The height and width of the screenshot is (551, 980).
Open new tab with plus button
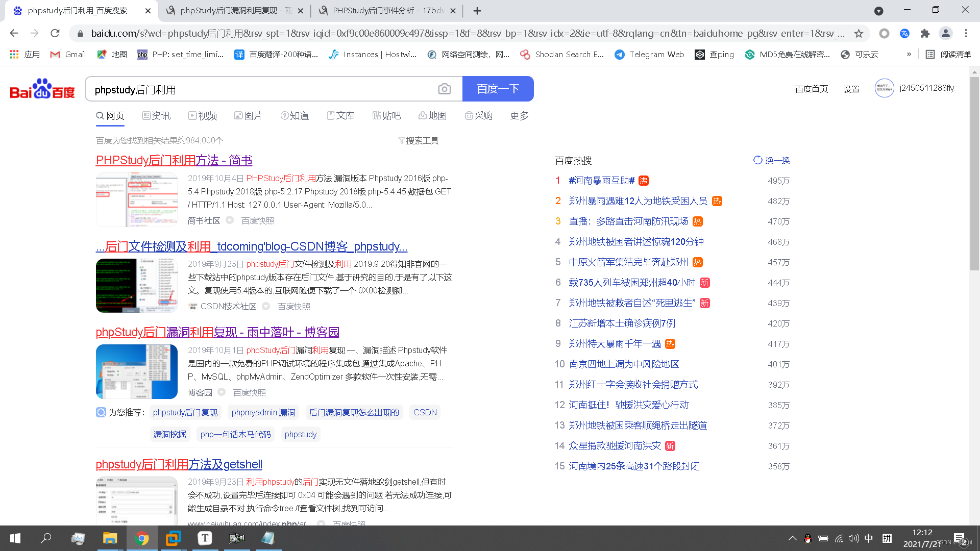[477, 11]
